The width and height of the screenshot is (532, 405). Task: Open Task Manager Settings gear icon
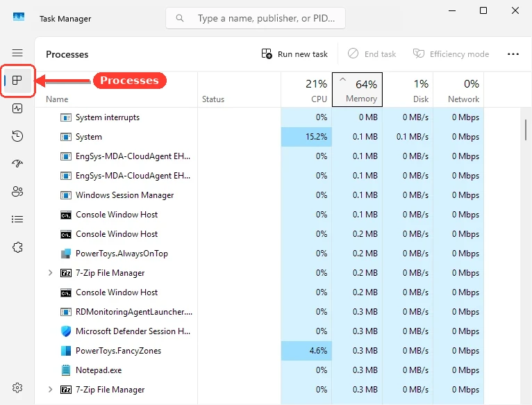click(x=17, y=388)
